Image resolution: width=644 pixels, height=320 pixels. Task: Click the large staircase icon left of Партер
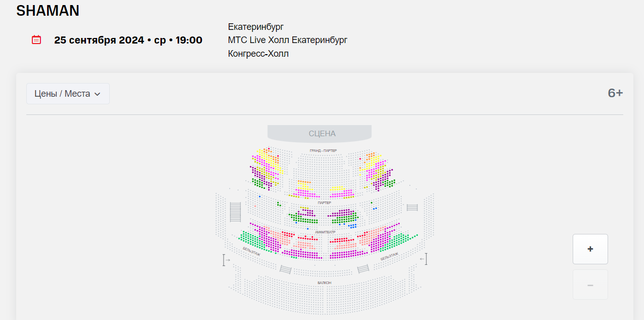(x=235, y=212)
